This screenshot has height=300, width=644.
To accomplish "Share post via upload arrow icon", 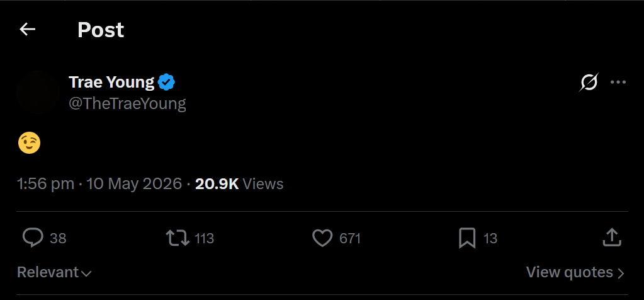I will tap(611, 237).
